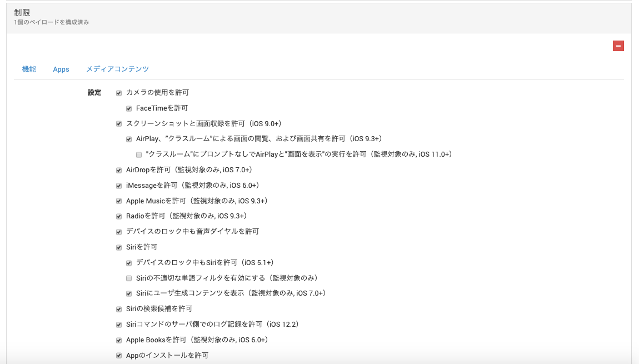The image size is (639, 364).
Task: Open the Apps tab
Action: [61, 69]
